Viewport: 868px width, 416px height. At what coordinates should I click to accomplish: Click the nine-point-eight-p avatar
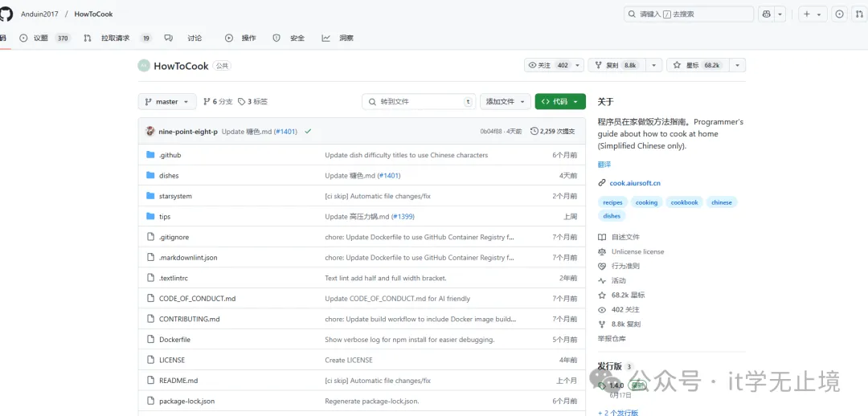pyautogui.click(x=150, y=131)
